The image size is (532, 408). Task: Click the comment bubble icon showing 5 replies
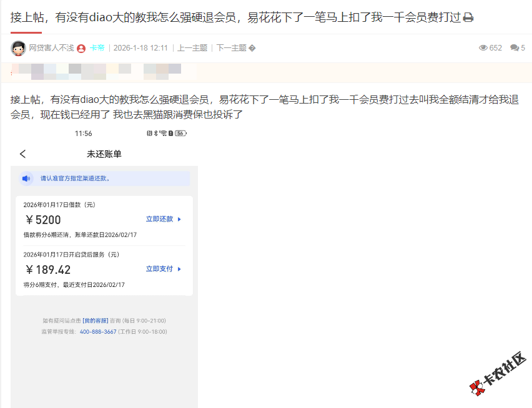point(515,47)
